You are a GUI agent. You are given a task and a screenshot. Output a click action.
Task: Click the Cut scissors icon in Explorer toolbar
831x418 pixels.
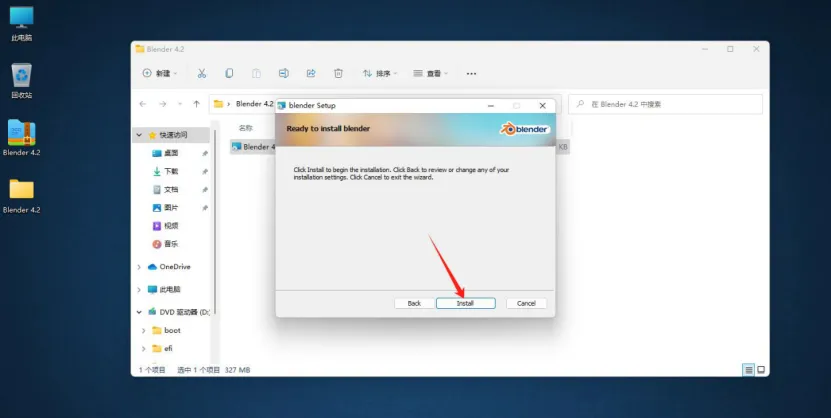(201, 73)
